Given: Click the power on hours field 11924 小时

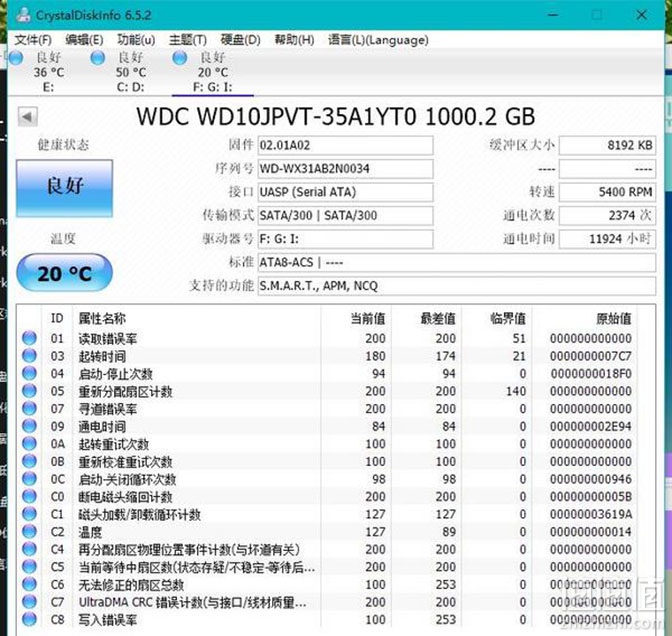Looking at the screenshot, I should (608, 239).
